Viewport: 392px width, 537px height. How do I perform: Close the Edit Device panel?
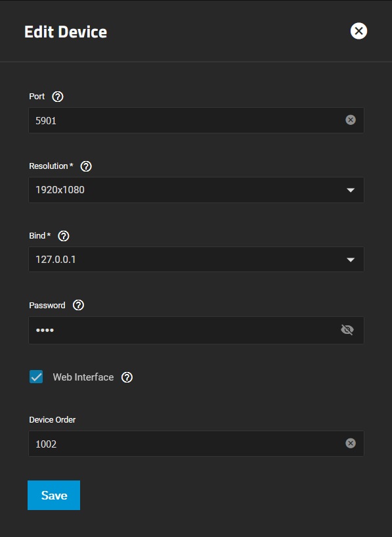tap(359, 31)
